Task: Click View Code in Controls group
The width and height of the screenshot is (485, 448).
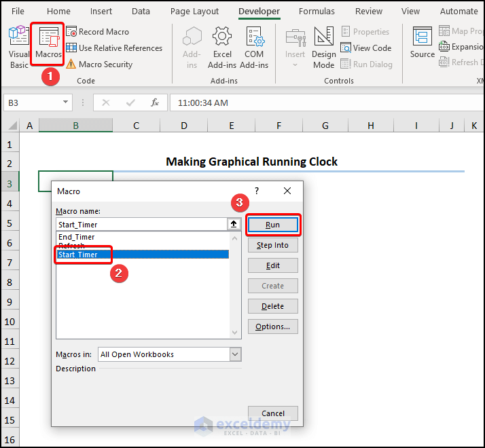Action: pyautogui.click(x=366, y=48)
